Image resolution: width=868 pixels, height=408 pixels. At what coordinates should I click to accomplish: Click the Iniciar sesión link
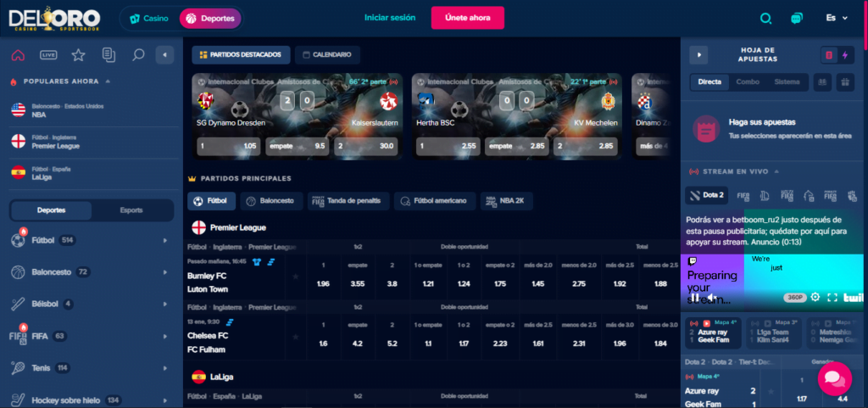pyautogui.click(x=390, y=18)
